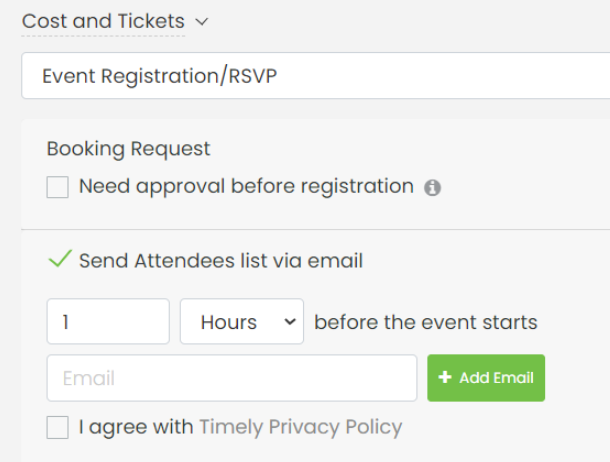Click the Send Attendees list via email label

pyautogui.click(x=221, y=261)
